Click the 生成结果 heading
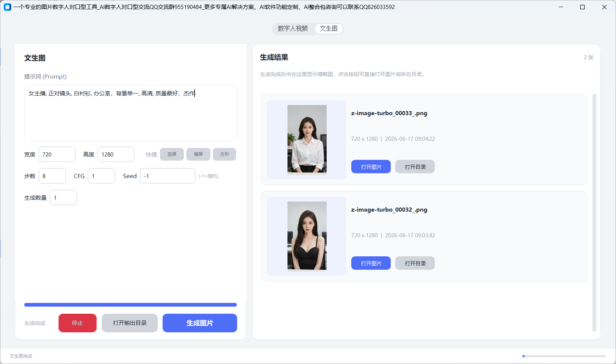 tap(274, 57)
